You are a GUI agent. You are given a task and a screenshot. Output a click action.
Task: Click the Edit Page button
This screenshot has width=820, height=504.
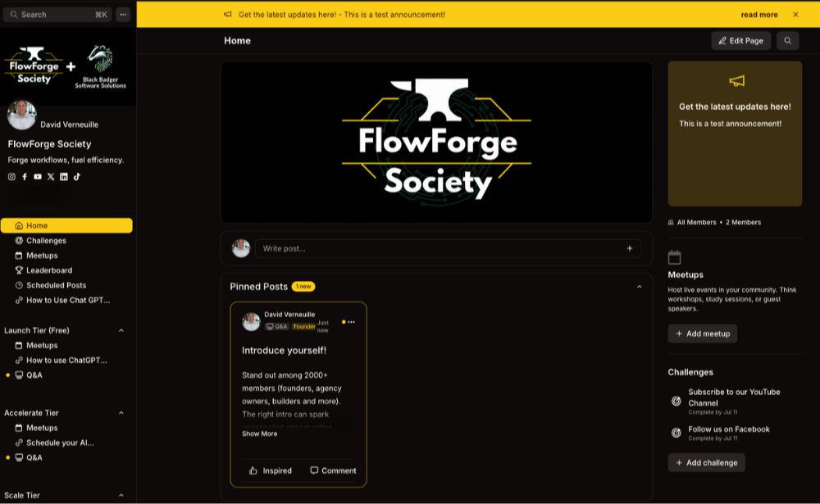tap(740, 41)
